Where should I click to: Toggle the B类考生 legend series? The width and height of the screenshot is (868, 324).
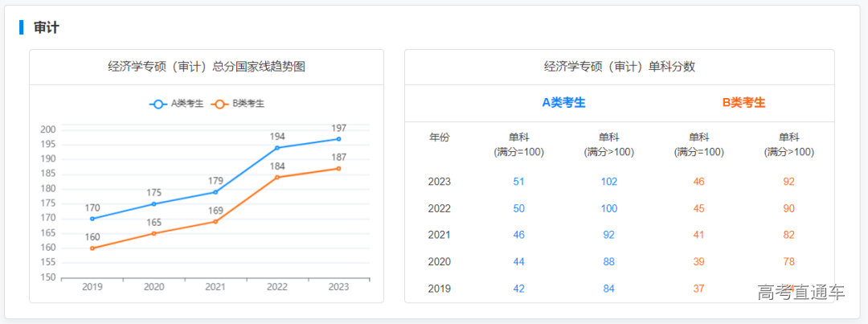point(237,104)
